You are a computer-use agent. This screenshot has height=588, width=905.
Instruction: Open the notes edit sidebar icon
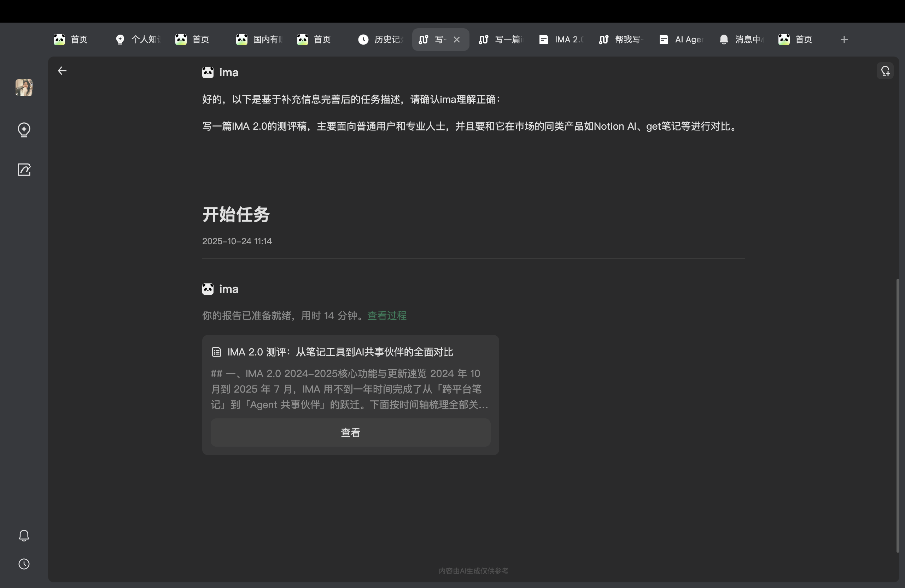[x=24, y=170]
